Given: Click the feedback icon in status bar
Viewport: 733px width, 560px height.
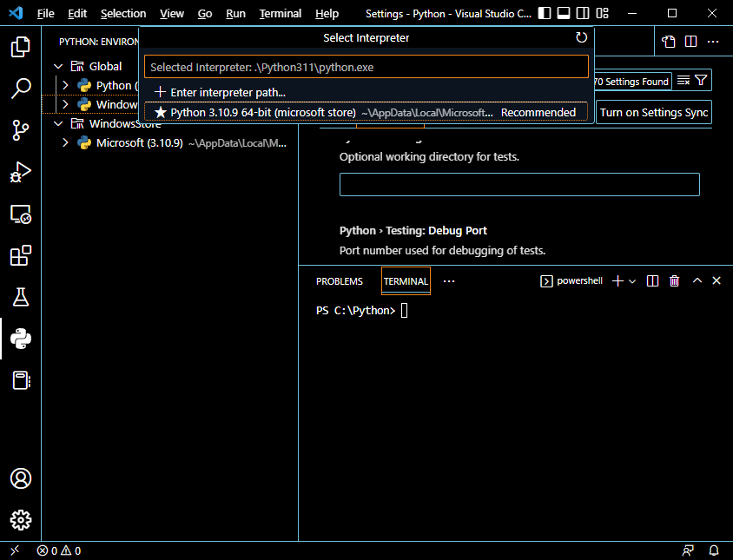Looking at the screenshot, I should click(x=688, y=550).
